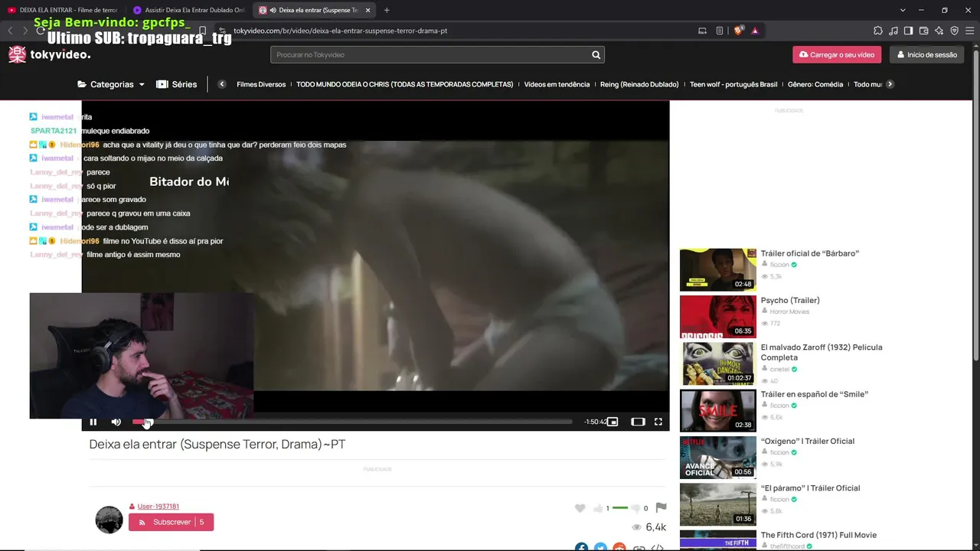
Task: Submit search with the magnifier icon
Action: 596,55
